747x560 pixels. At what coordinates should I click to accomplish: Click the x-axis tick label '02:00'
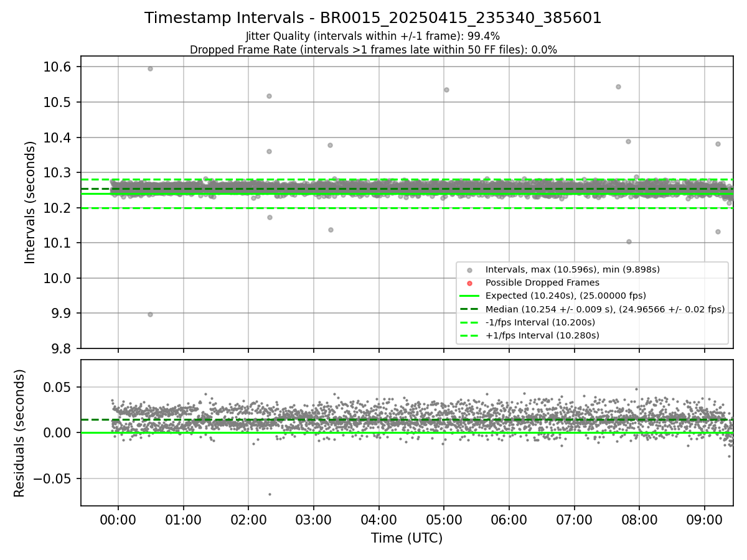[x=248, y=520]
